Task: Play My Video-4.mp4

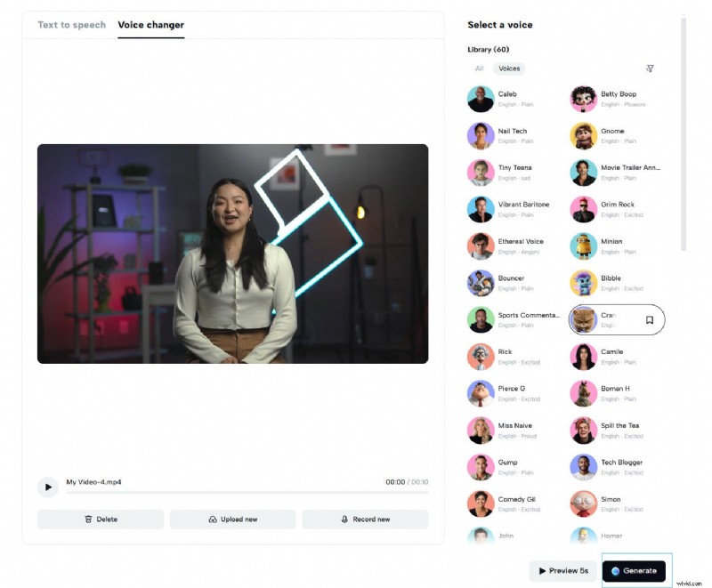Action: (x=47, y=487)
